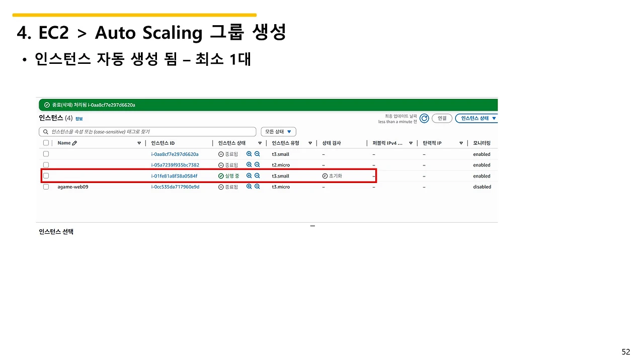Select the checkbox on the agame-web09 row

[x=46, y=187]
